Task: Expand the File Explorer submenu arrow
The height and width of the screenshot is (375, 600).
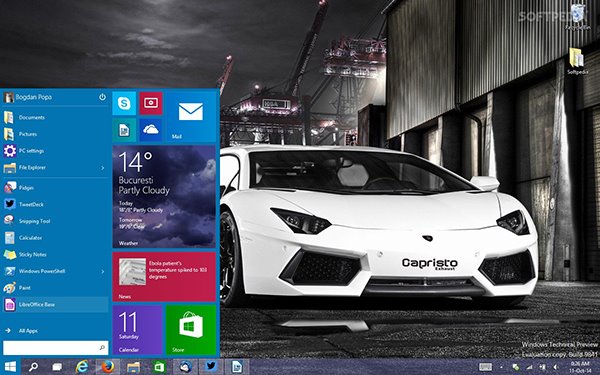Action: click(103, 168)
